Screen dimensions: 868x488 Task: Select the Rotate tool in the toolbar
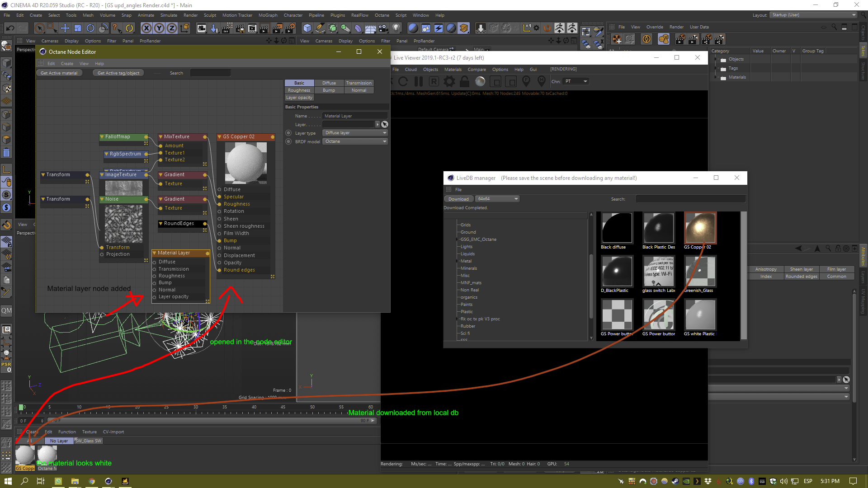pos(90,28)
